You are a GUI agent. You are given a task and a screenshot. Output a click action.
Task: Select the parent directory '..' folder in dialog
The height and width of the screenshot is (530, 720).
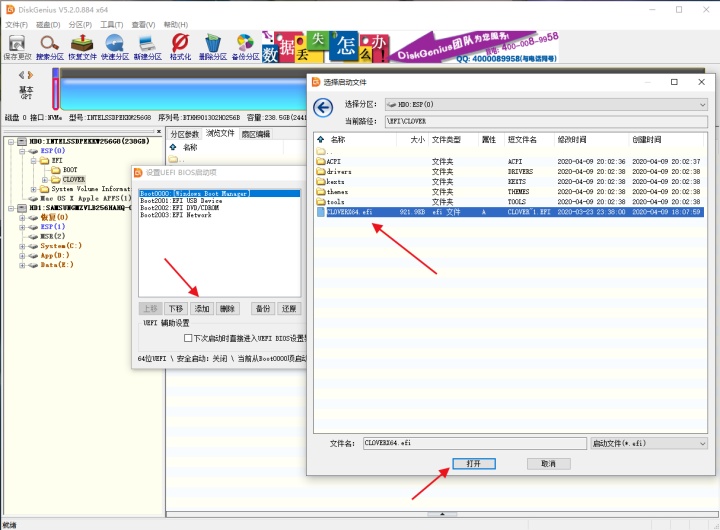coord(324,152)
